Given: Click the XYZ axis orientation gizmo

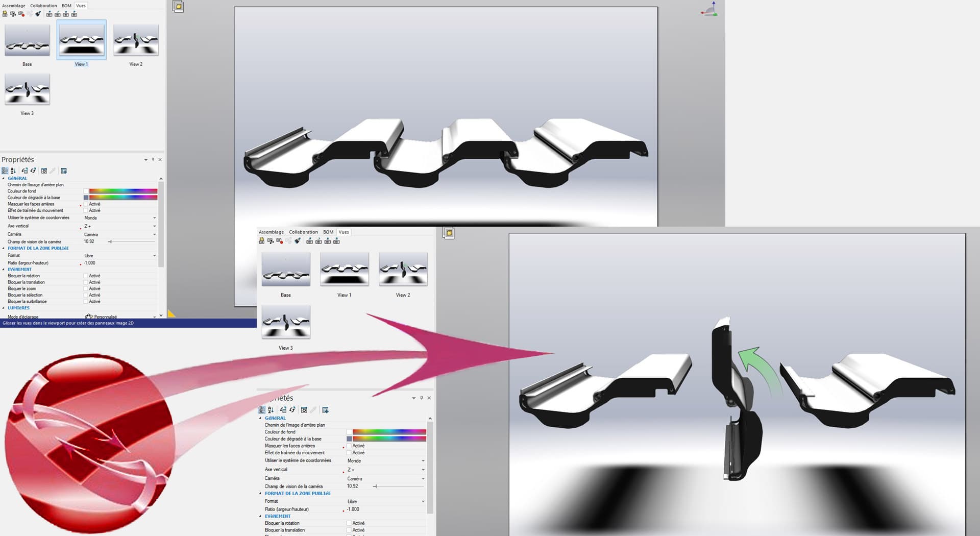Looking at the screenshot, I should pos(710,9).
